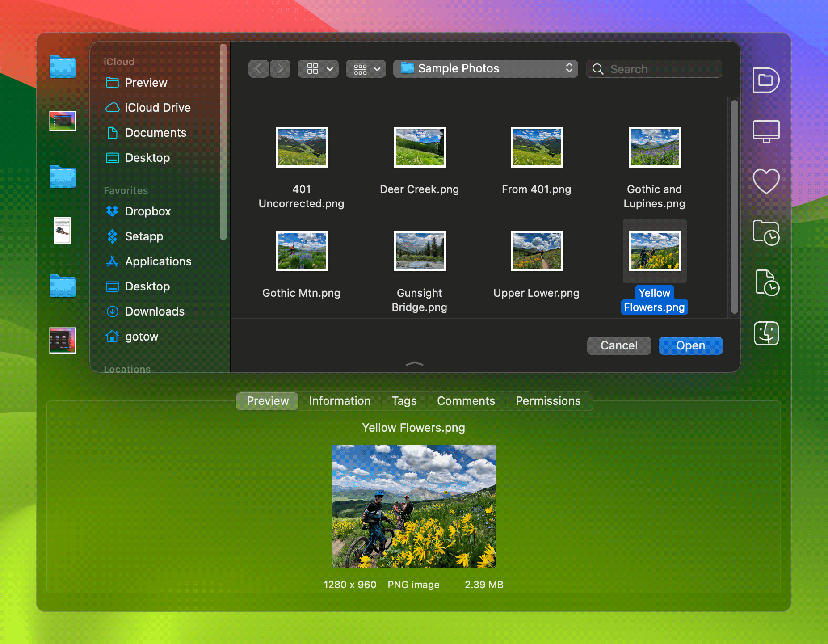
Task: Click the recent folders clock icon
Action: [766, 233]
